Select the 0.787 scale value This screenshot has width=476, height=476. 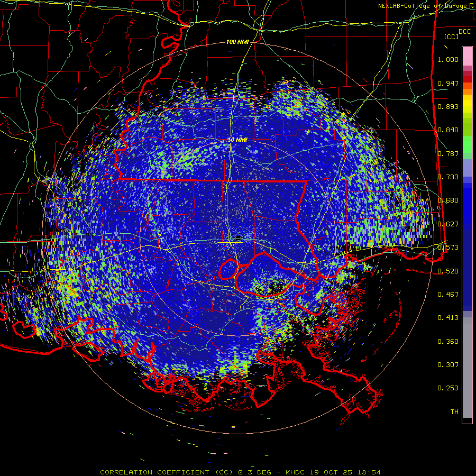coord(448,153)
